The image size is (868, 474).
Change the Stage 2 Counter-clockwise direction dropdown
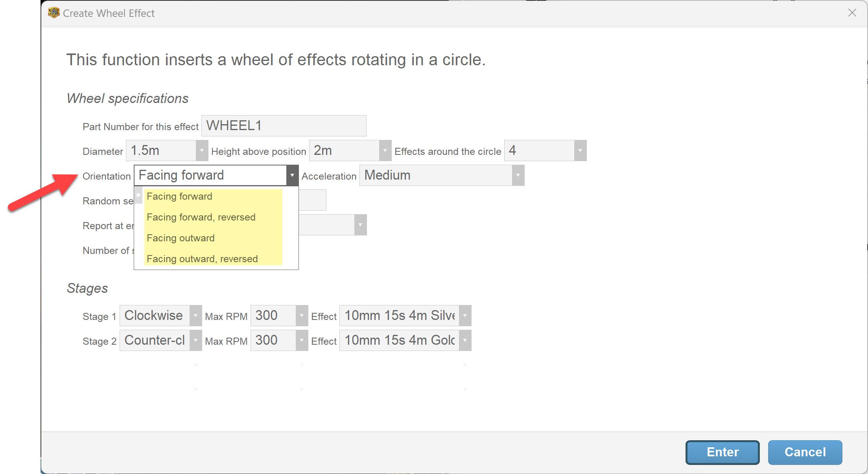195,340
